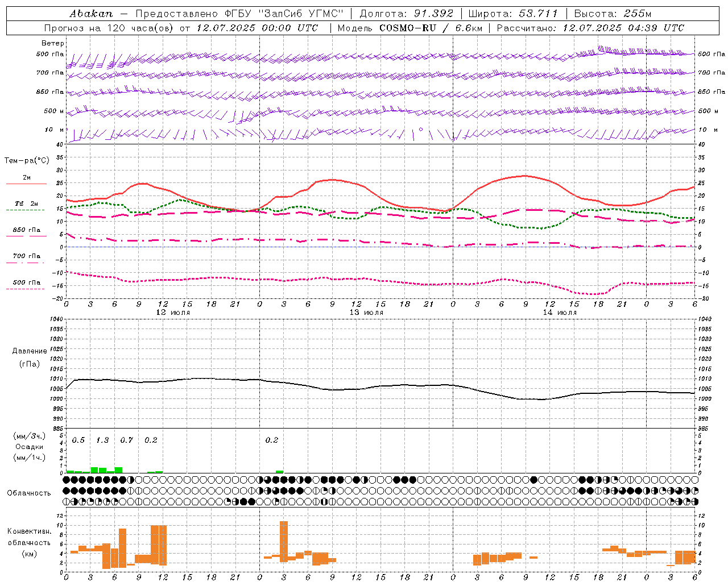Select the "Тем-ра(°C)" temperature axis label

pos(27,161)
